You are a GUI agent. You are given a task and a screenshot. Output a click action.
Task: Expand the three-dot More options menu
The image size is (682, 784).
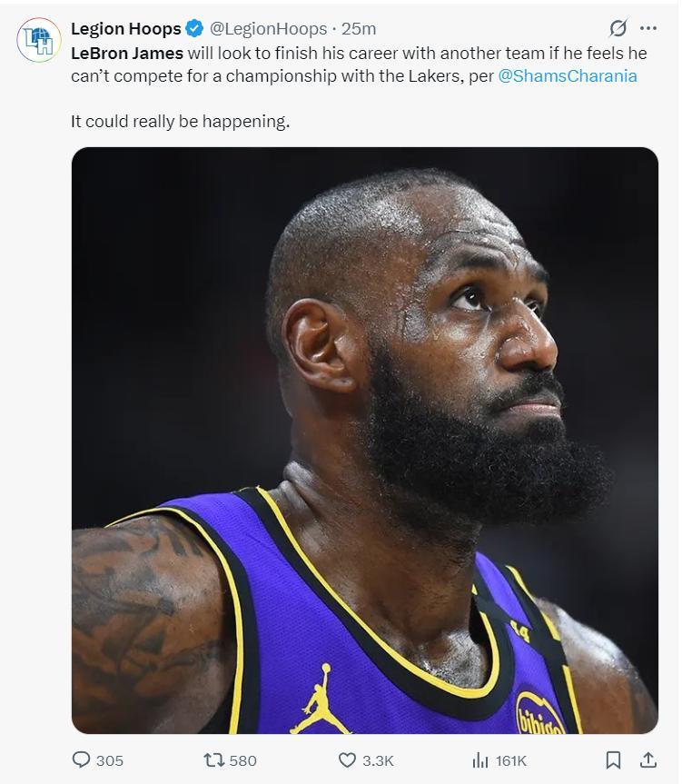(x=648, y=28)
